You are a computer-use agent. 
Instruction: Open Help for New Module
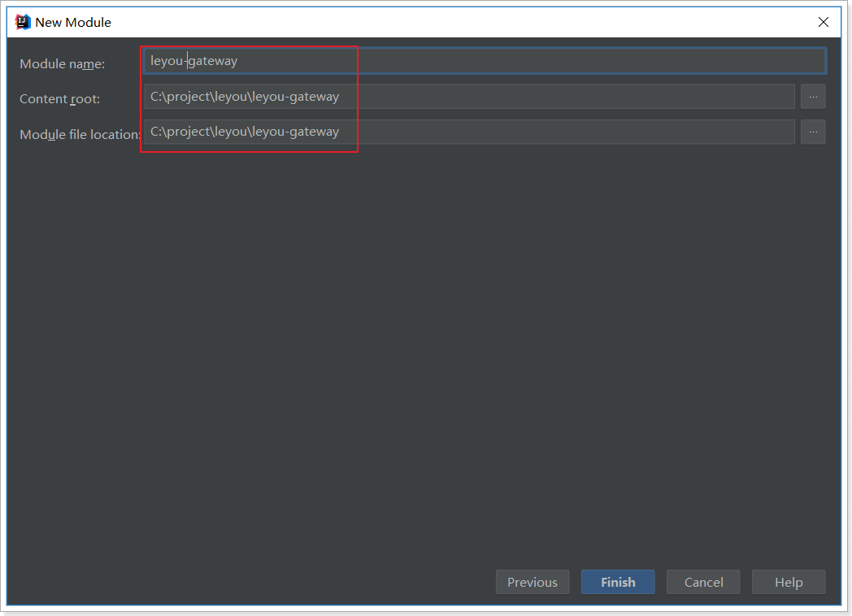(x=789, y=583)
